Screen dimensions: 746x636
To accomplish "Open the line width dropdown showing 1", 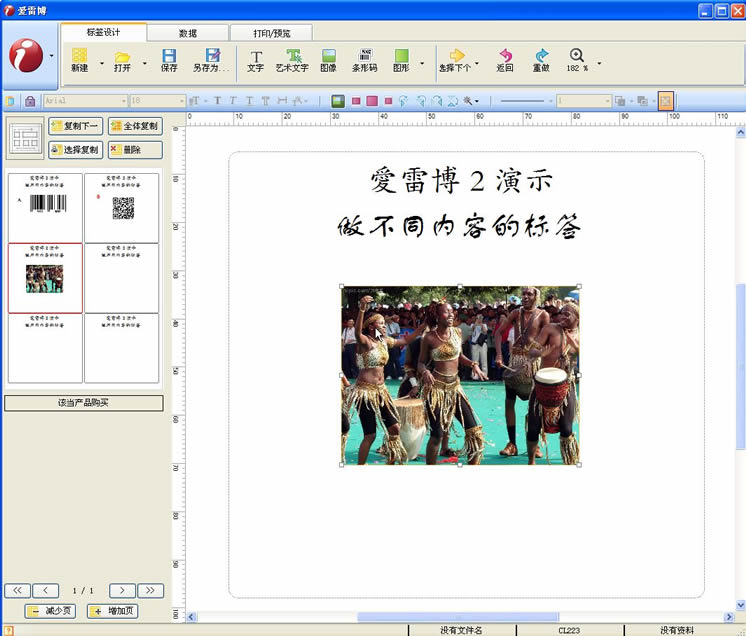I will [x=607, y=101].
